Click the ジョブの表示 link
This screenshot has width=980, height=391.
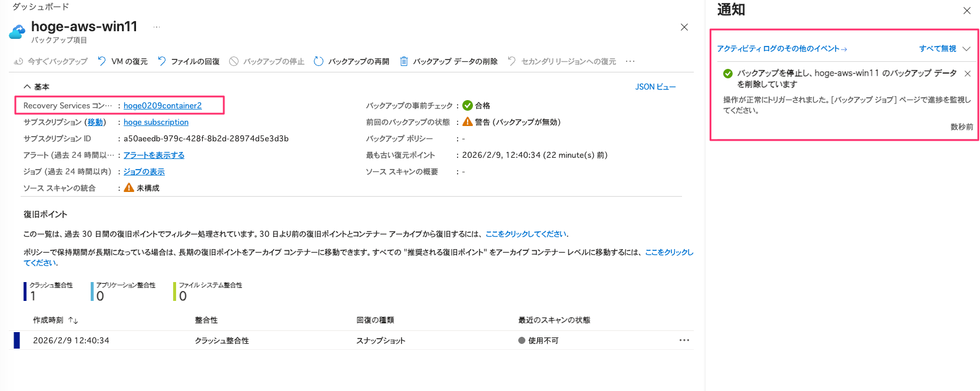pyautogui.click(x=144, y=171)
